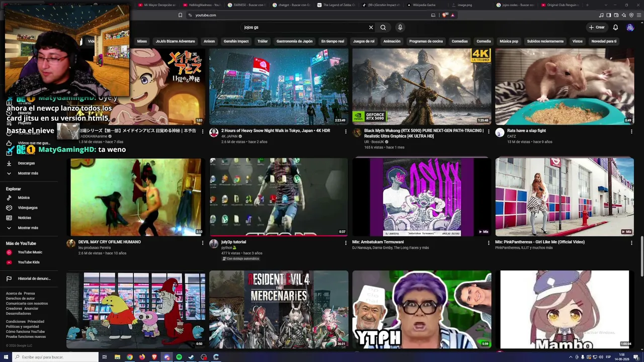
Task: Open Spotify from the Windows taskbar
Action: click(x=179, y=357)
